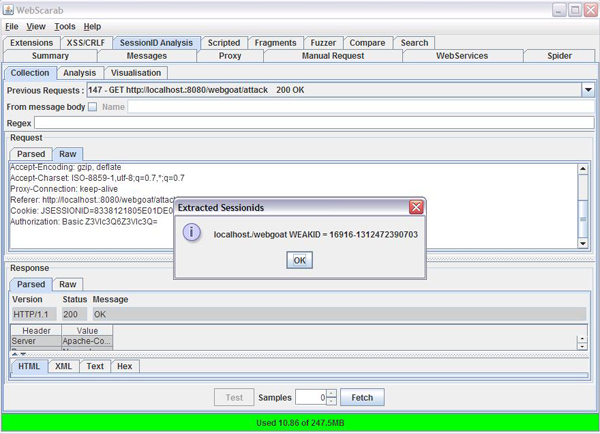Switch response view to the Hex tab
The height and width of the screenshot is (434, 600).
(124, 367)
